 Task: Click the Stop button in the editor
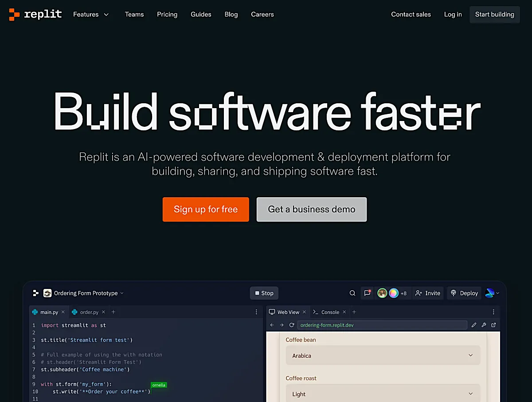pyautogui.click(x=264, y=293)
